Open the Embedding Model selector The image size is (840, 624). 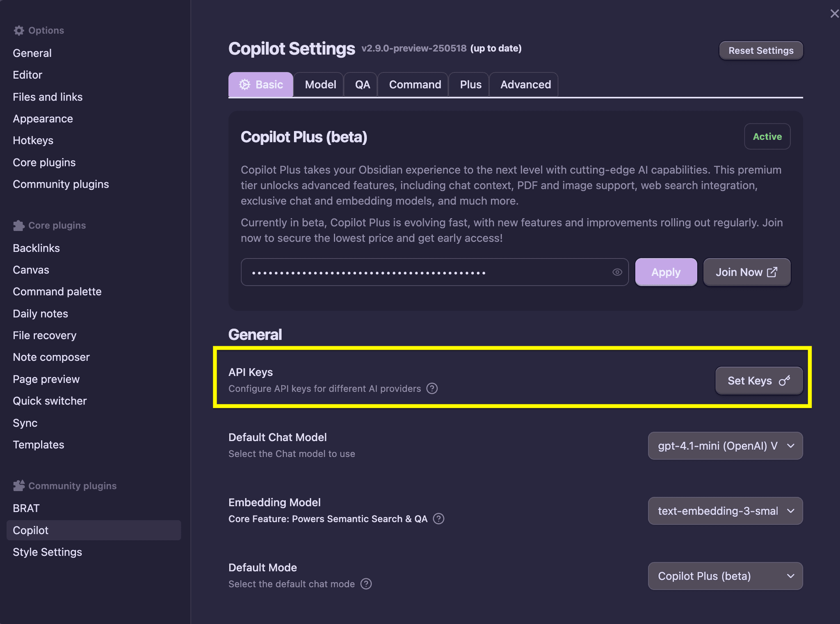click(725, 511)
